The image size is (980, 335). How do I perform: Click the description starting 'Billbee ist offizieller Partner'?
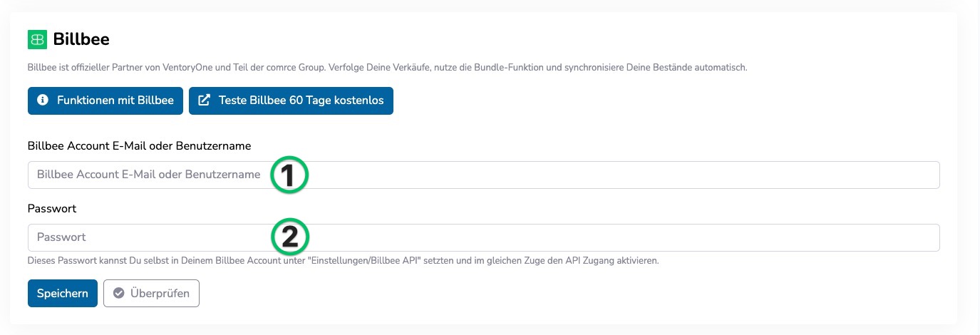pos(387,68)
